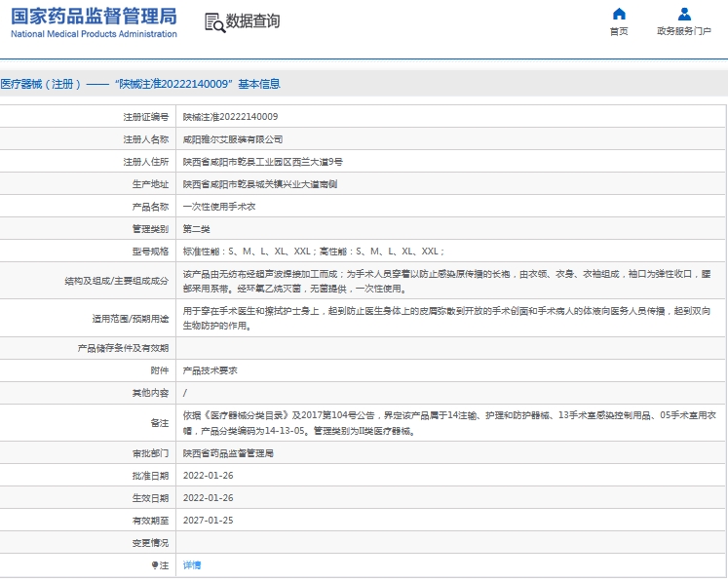Click the 生效日期 field label
Image resolution: width=728 pixels, height=582 pixels.
click(150, 498)
